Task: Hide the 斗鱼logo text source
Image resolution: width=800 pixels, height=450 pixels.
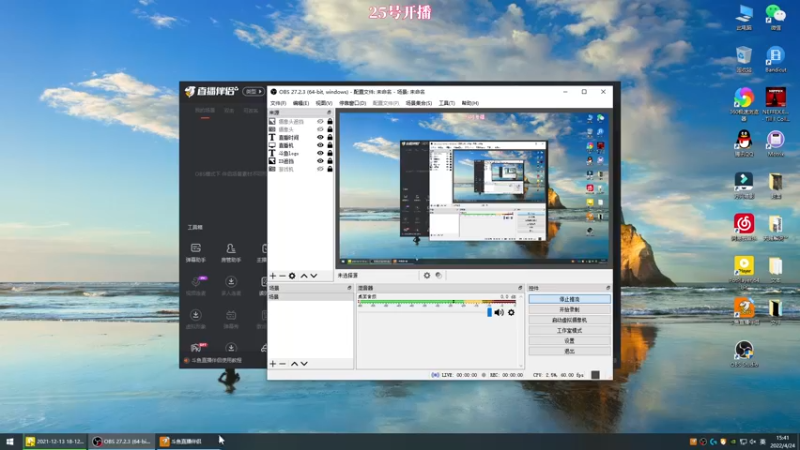Action: point(320,153)
